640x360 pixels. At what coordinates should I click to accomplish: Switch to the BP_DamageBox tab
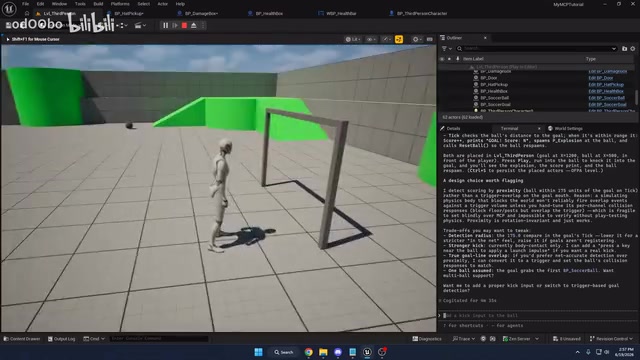(x=201, y=13)
